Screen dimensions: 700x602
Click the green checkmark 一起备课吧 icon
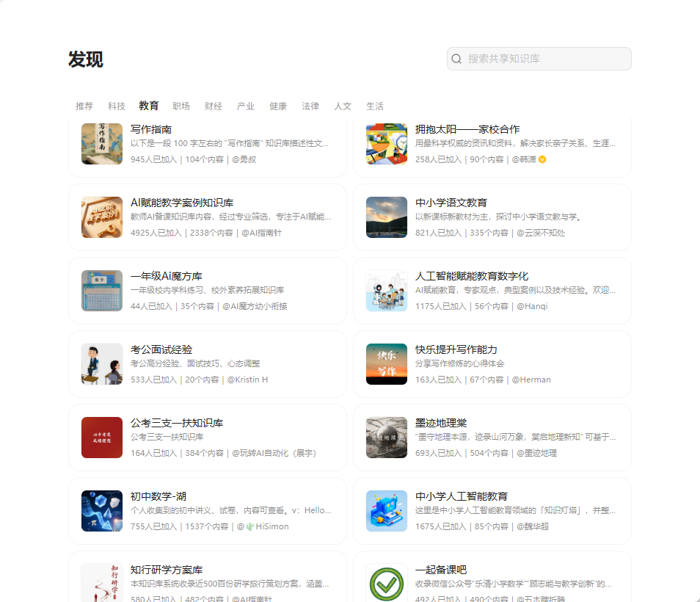click(387, 582)
